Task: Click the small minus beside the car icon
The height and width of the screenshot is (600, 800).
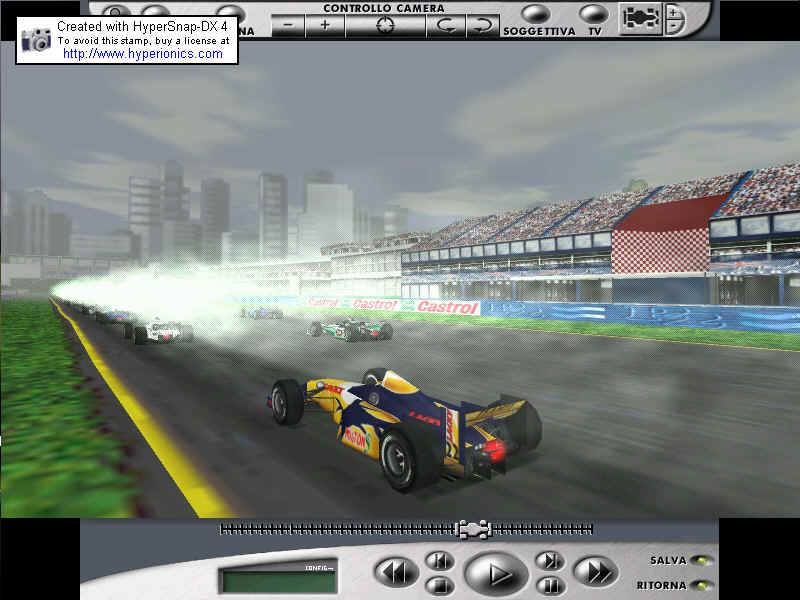Action: pyautogui.click(x=674, y=27)
